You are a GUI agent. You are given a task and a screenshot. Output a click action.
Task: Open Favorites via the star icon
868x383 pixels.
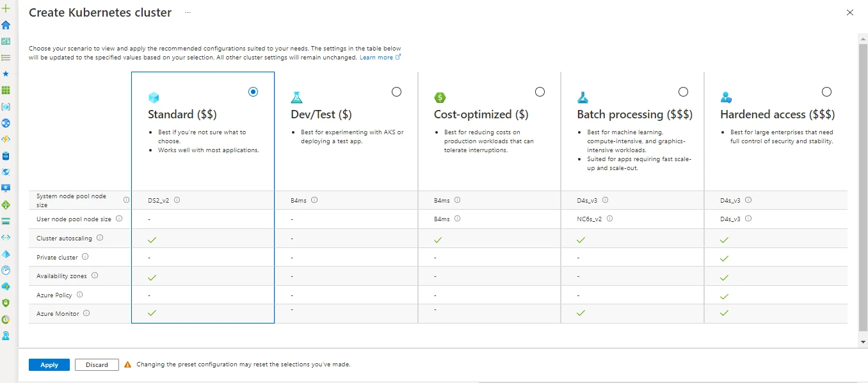pyautogui.click(x=6, y=74)
